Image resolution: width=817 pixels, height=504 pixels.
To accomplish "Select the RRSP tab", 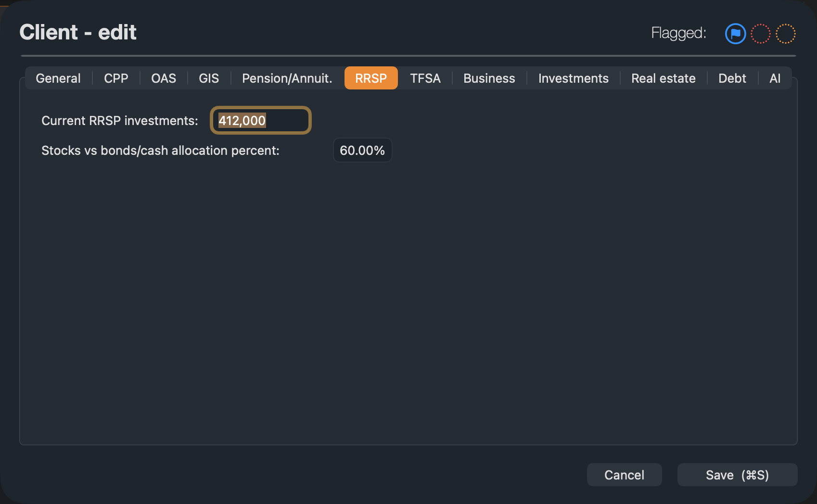I will [371, 78].
